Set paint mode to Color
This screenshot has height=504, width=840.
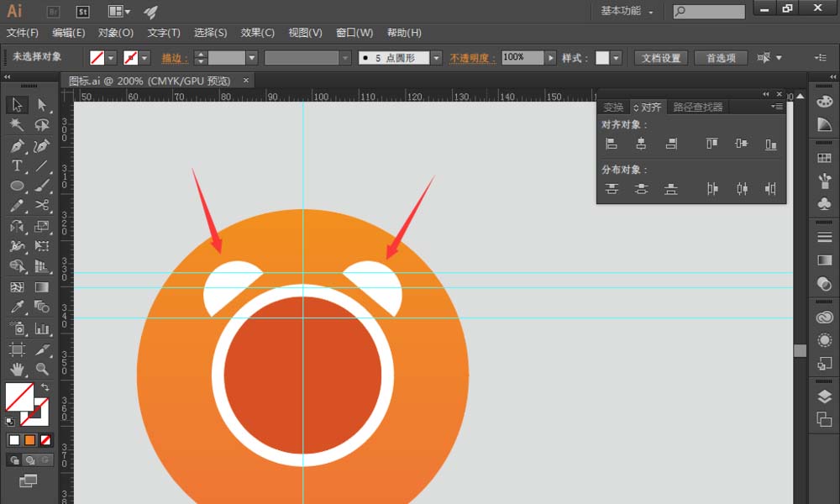(14, 440)
